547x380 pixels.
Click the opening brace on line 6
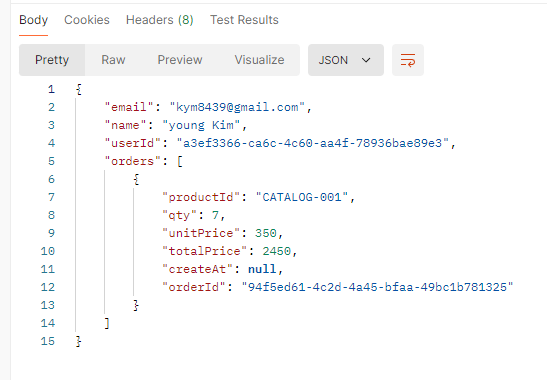136,179
